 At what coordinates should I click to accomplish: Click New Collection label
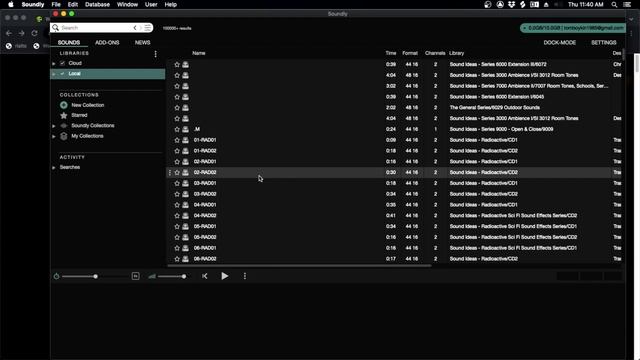[x=88, y=105]
